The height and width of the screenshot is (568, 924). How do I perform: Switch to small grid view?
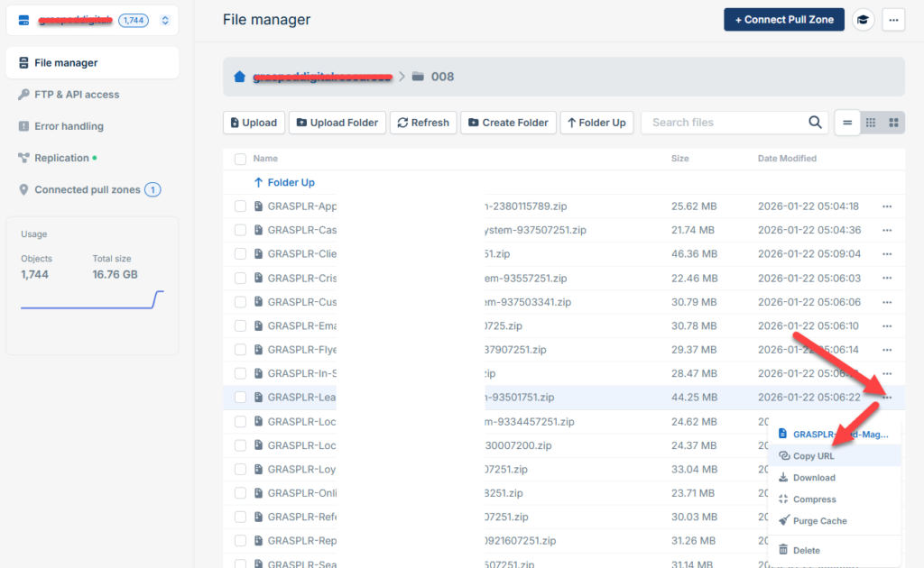871,123
